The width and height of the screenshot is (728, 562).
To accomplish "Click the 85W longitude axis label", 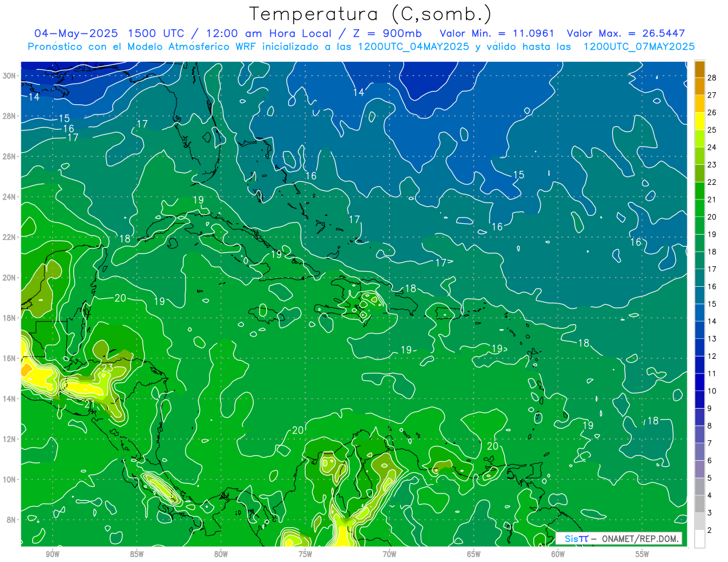I will point(136,554).
